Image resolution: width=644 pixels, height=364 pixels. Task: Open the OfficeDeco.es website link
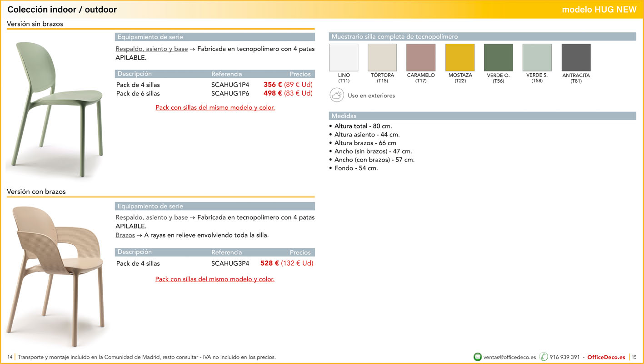pos(606,357)
